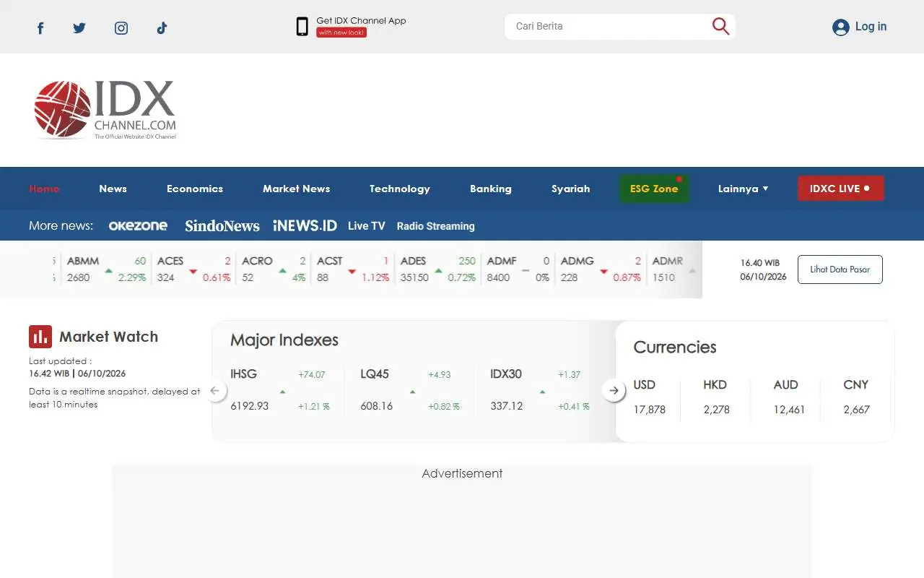This screenshot has height=578, width=924.
Task: Click the mobile phone app icon
Action: coord(302,27)
